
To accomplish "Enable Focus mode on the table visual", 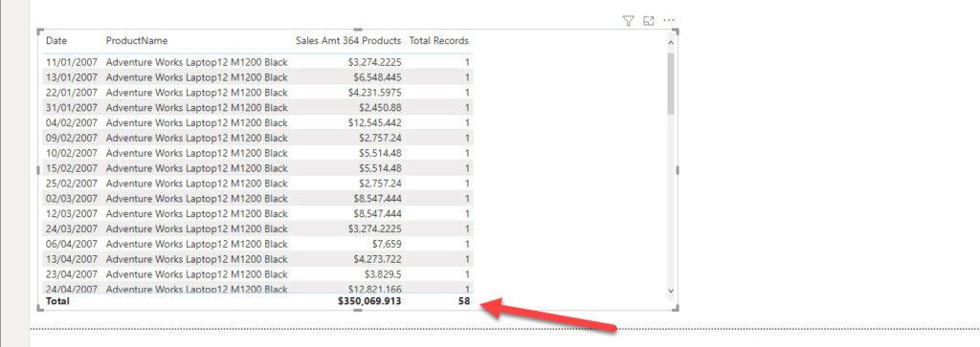I will point(649,21).
